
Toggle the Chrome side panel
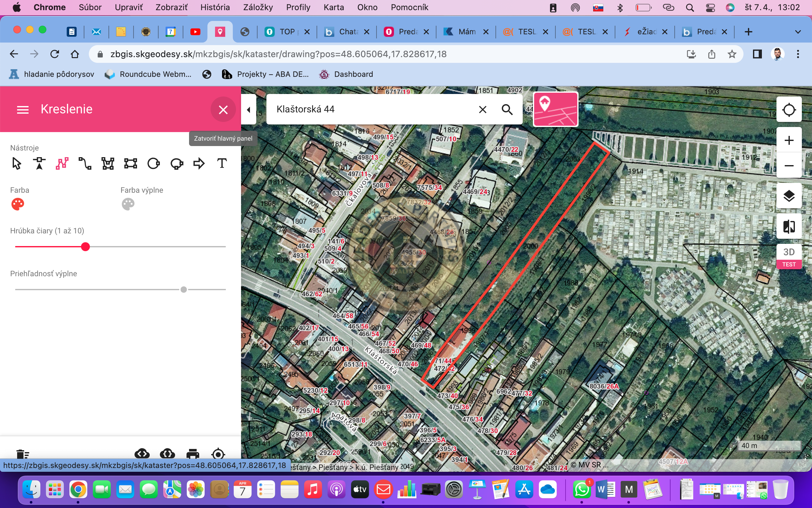(x=757, y=54)
